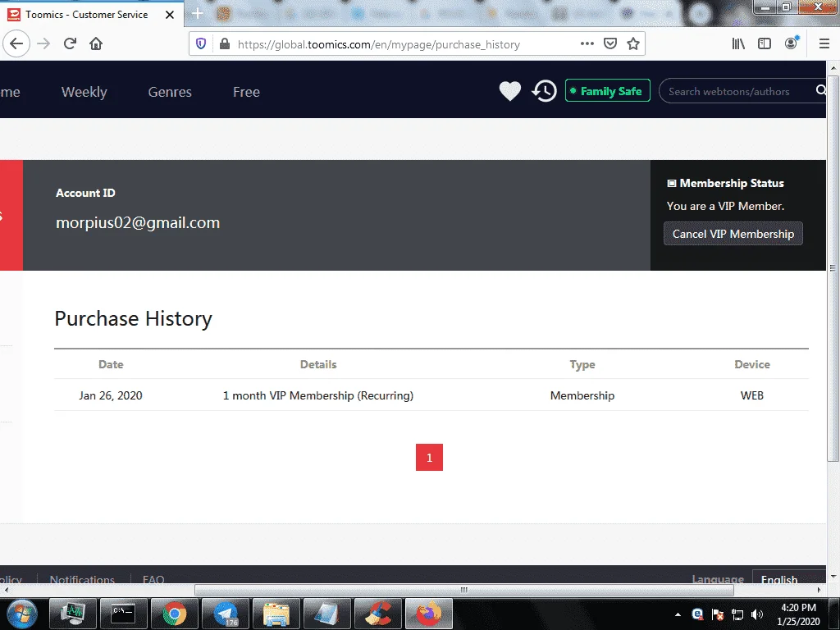The height and width of the screenshot is (630, 840).
Task: Click 'You are a VIP Member.' text
Action: (x=725, y=206)
